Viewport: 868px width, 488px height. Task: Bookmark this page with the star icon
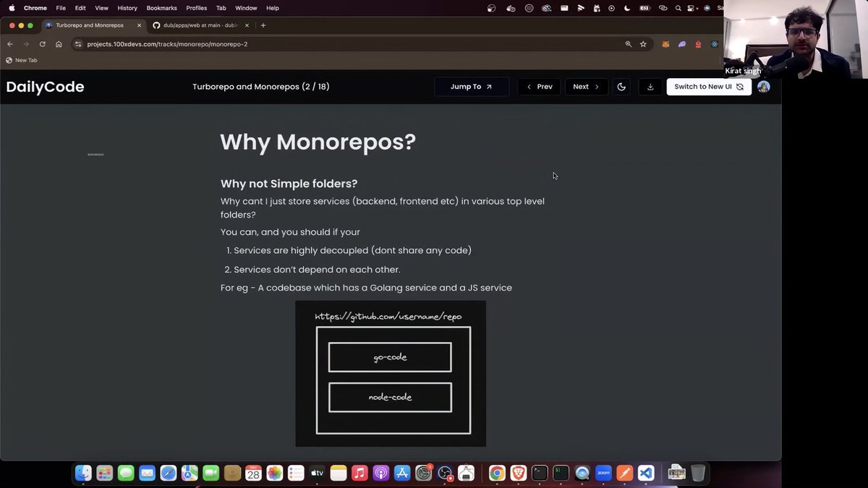[x=642, y=44]
